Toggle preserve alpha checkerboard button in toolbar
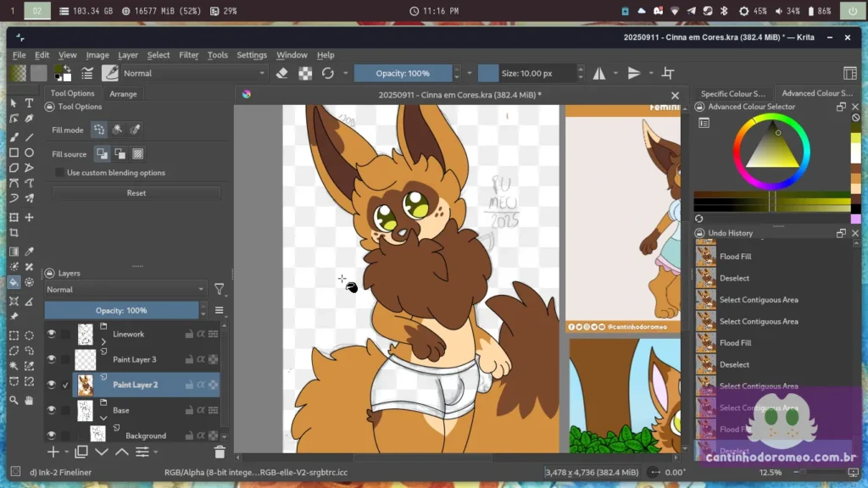Viewport: 868px width, 488px height. [x=305, y=73]
